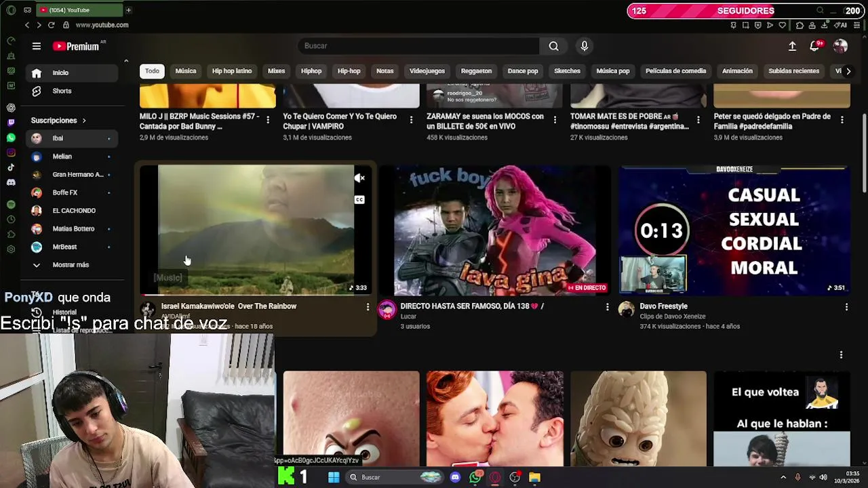
Task: Open the YouTube hamburger guide menu
Action: click(37, 46)
